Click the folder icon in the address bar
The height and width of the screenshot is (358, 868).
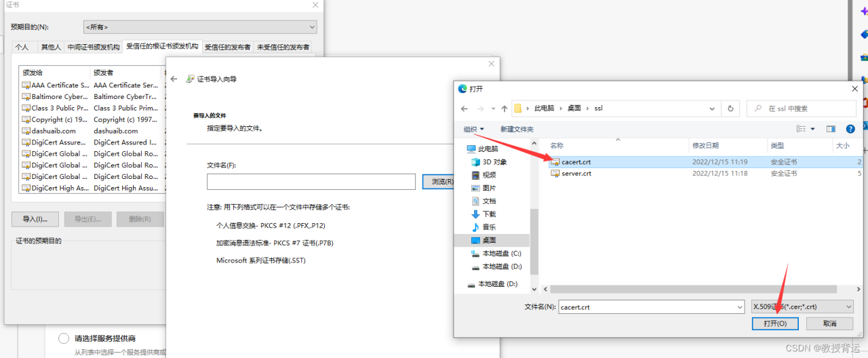[x=518, y=108]
